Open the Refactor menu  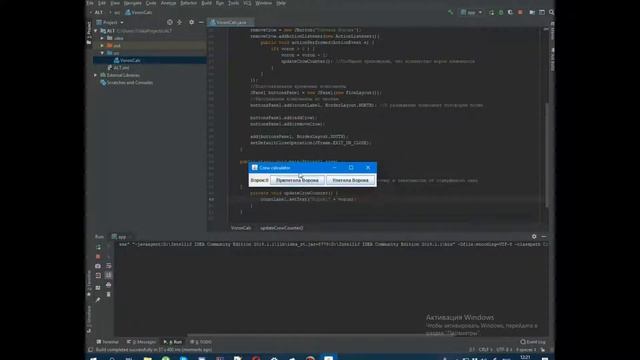(189, 3)
